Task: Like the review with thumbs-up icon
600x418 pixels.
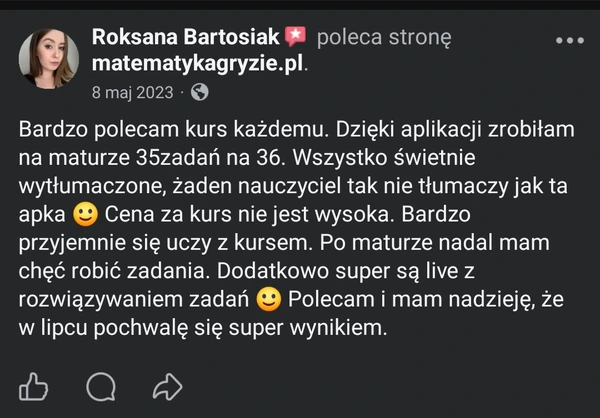Action: pos(34,385)
